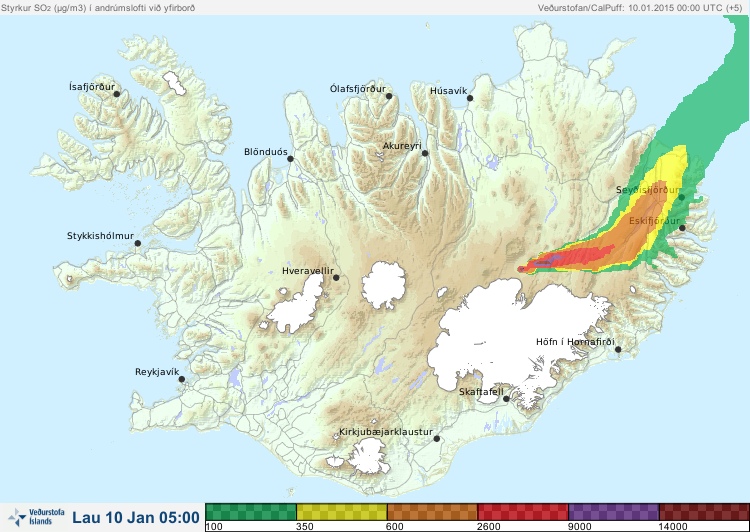Click the Stykkishólmur label
The width and height of the screenshot is (750, 532).
click(x=100, y=236)
